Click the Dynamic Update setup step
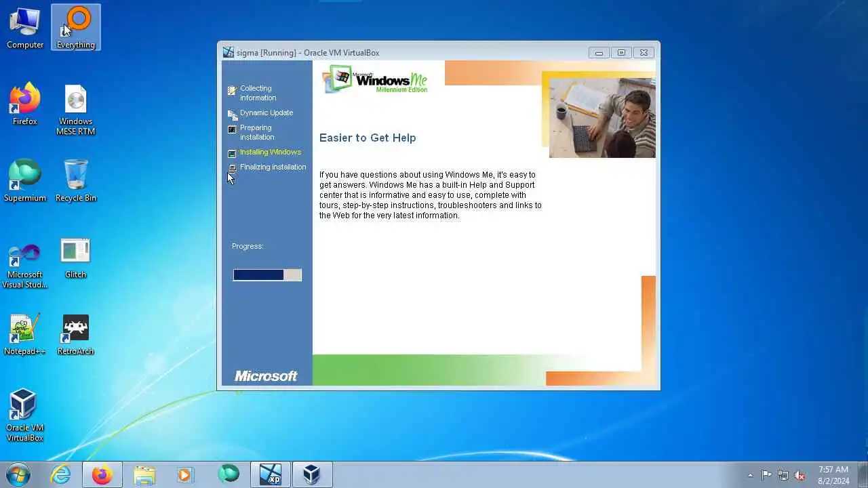The width and height of the screenshot is (868, 488). pyautogui.click(x=267, y=113)
